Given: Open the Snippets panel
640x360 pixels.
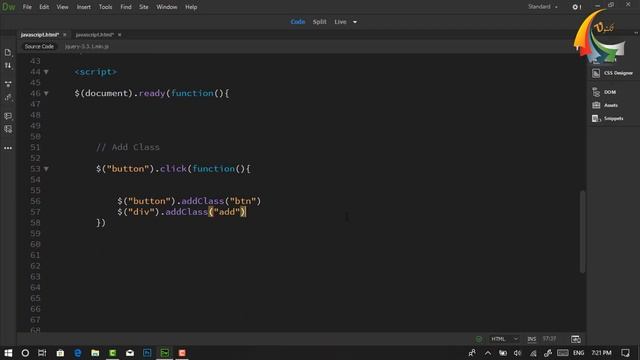Looking at the screenshot, I should (608, 118).
